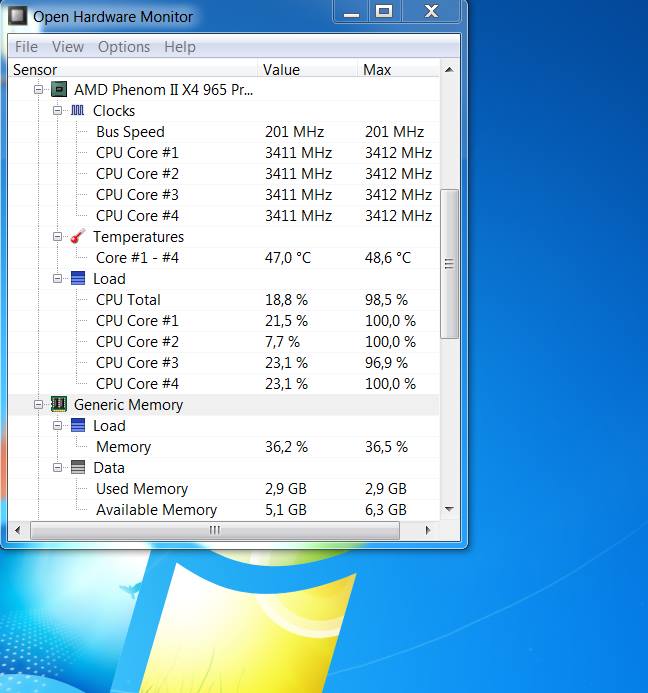
Task: Click the red thermometer Temperatures icon
Action: pos(77,236)
